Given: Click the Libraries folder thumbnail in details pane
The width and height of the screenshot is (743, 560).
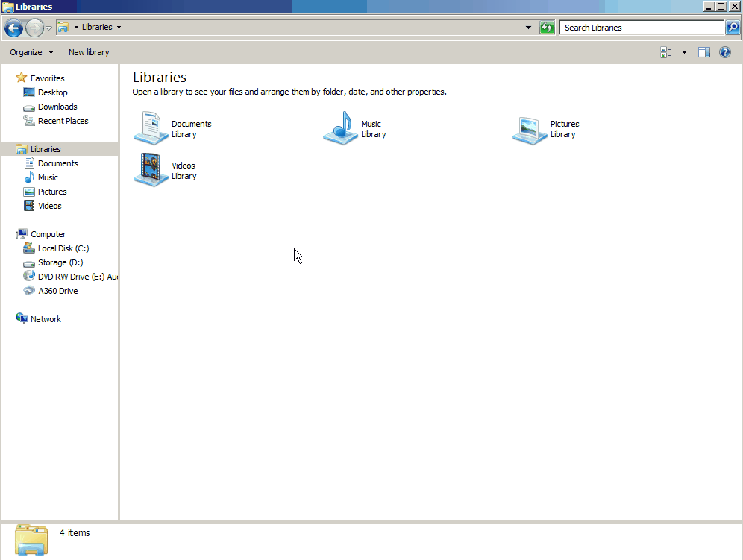Looking at the screenshot, I should point(31,540).
